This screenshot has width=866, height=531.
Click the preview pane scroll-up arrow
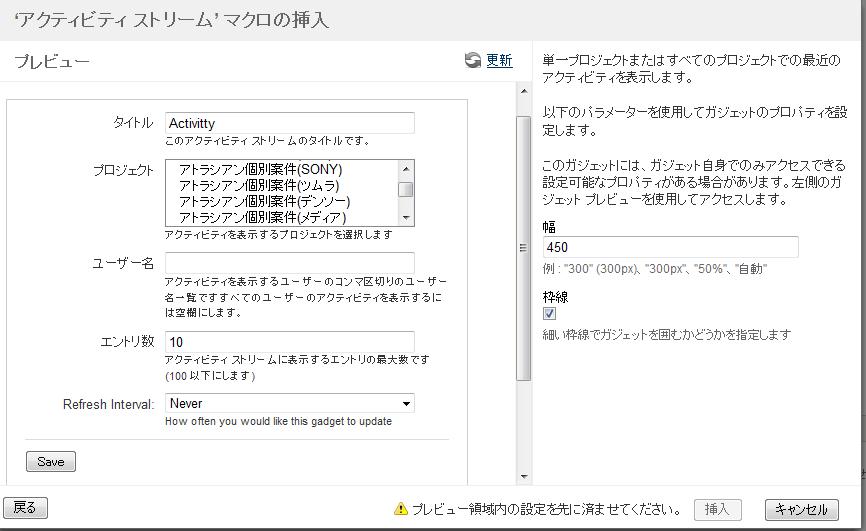(x=524, y=91)
